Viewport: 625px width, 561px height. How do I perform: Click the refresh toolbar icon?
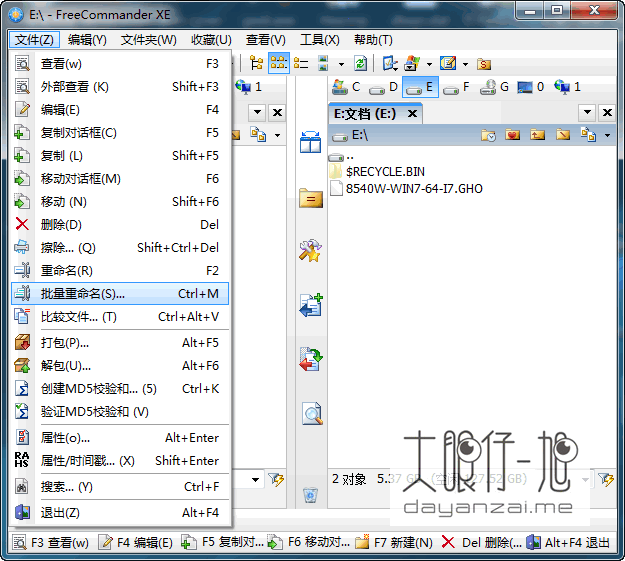tap(360, 63)
